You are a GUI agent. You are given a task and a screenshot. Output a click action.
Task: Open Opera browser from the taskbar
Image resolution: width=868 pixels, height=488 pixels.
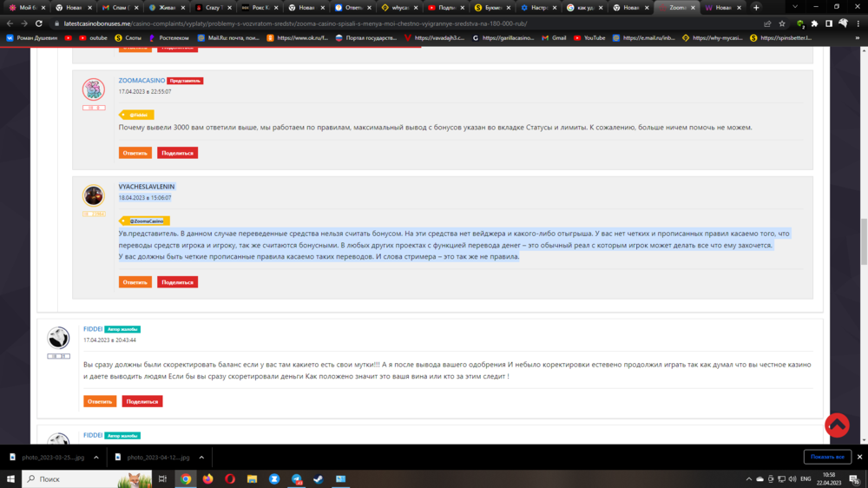point(230,478)
